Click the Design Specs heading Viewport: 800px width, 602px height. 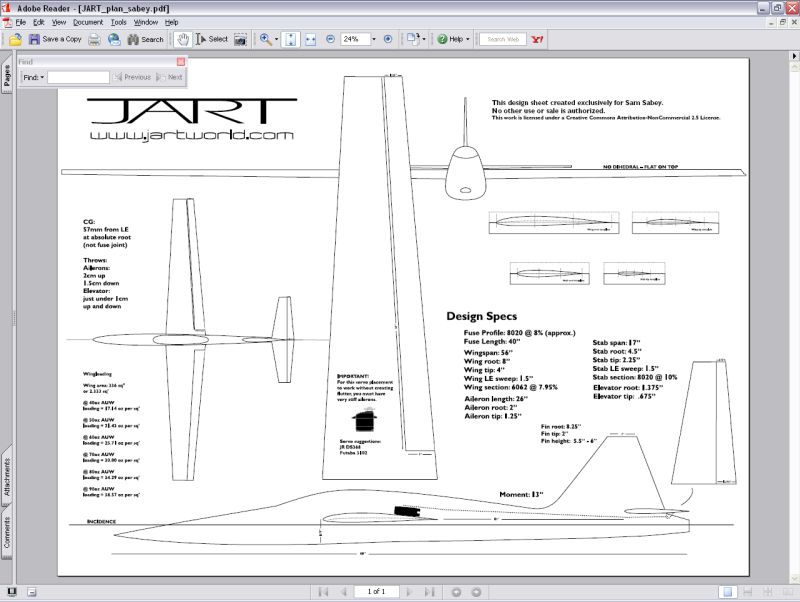click(482, 316)
